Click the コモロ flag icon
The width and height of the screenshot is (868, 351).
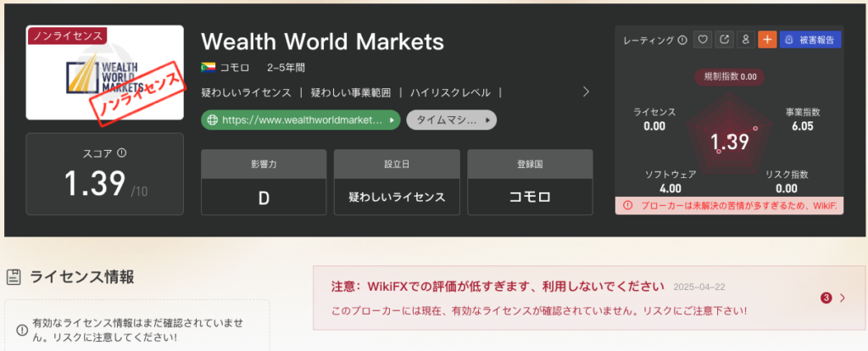click(x=208, y=68)
